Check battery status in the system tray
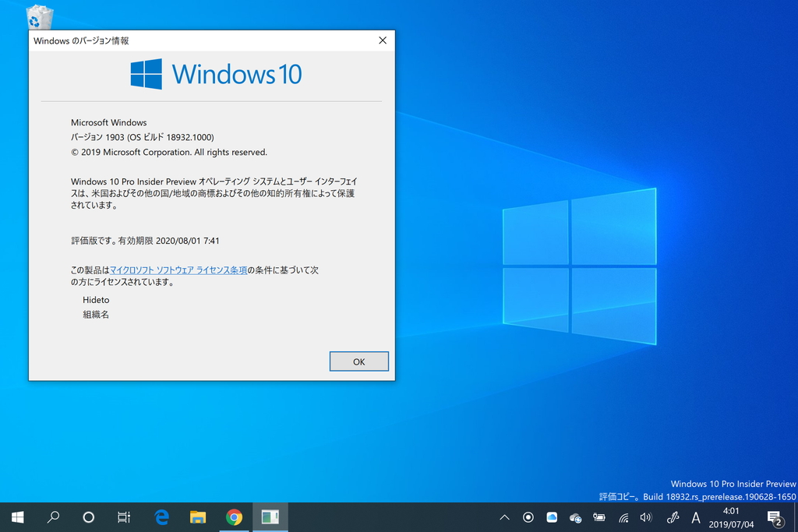Screen dimensions: 798x532 (598, 517)
